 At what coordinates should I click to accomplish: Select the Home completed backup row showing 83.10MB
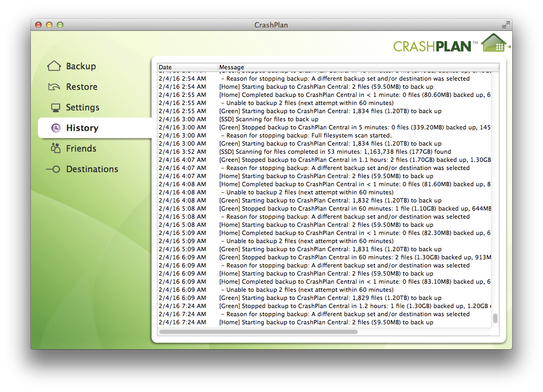pos(324,282)
